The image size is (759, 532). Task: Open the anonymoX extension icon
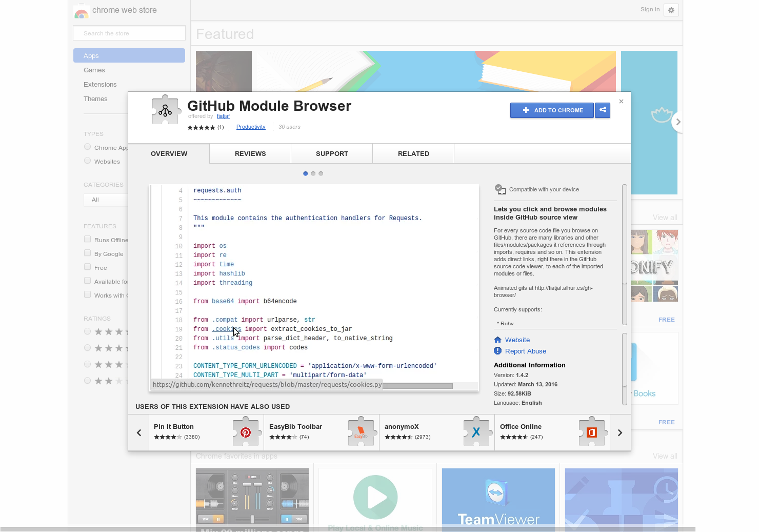tap(477, 431)
